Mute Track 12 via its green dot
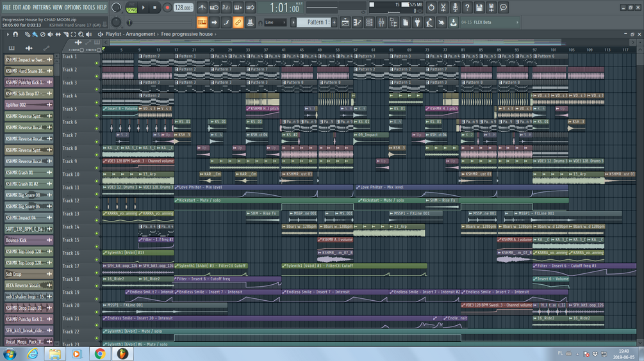This screenshot has height=361, width=644. point(97,207)
